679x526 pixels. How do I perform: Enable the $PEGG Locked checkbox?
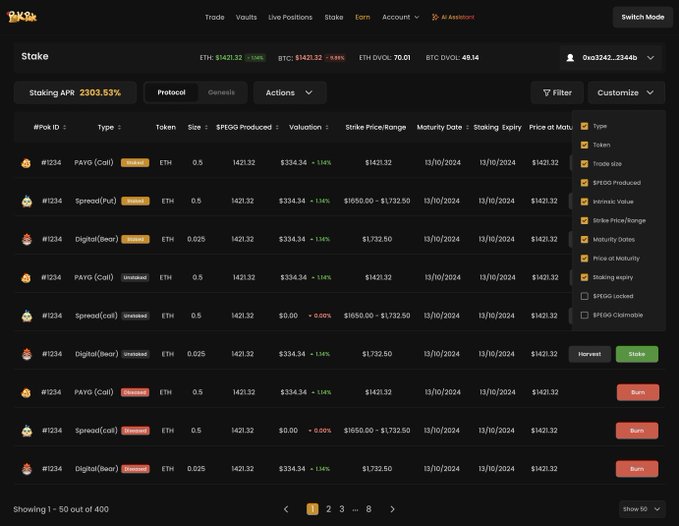point(584,296)
